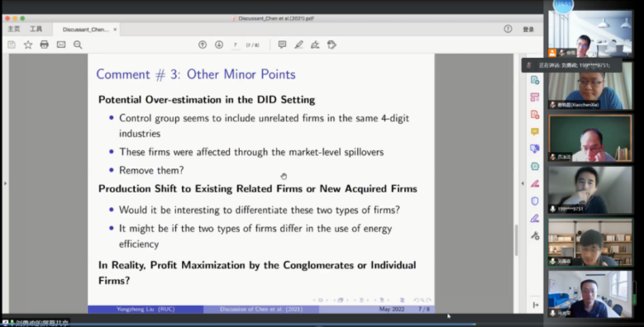Click the vertical document scrollbar thumb
Image resolution: width=644 pixels, height=327 pixels.
tap(517, 240)
